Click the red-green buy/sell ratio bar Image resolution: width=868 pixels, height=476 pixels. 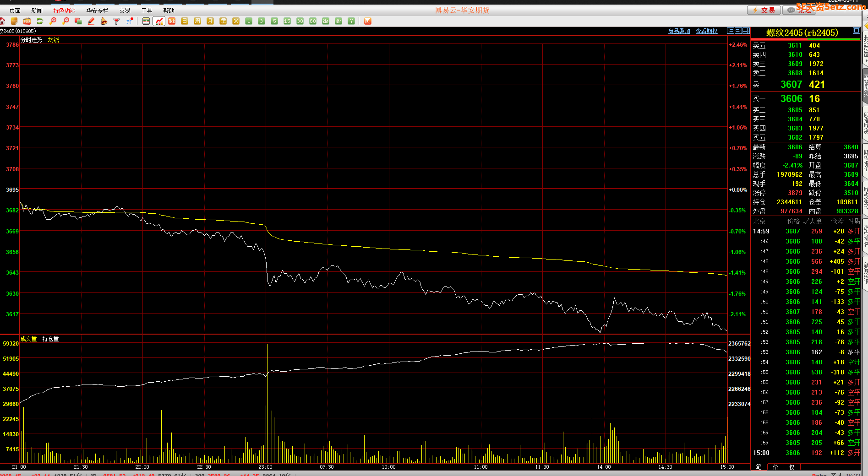tap(806, 39)
